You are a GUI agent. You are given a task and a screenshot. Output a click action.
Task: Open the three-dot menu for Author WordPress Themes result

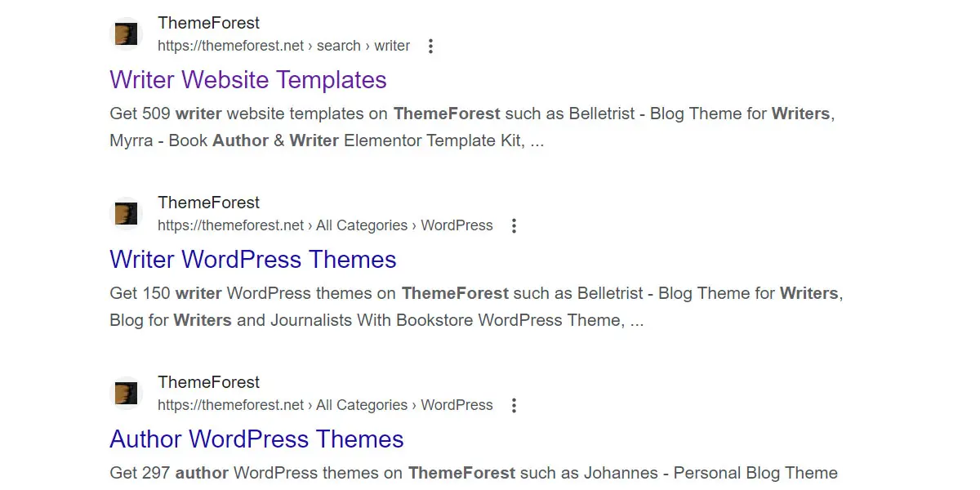pyautogui.click(x=514, y=406)
